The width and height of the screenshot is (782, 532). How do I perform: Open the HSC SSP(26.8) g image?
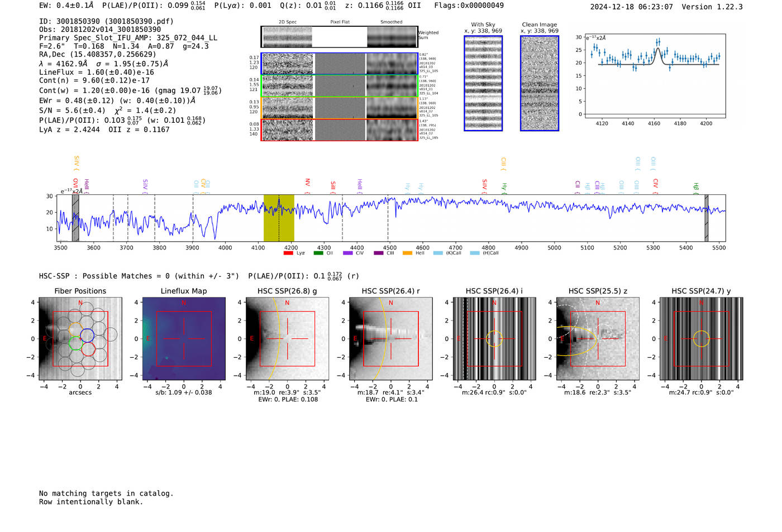[287, 339]
